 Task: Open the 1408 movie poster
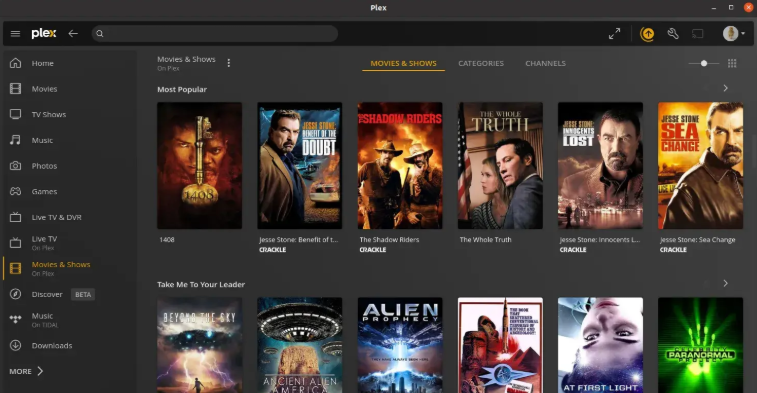199,166
